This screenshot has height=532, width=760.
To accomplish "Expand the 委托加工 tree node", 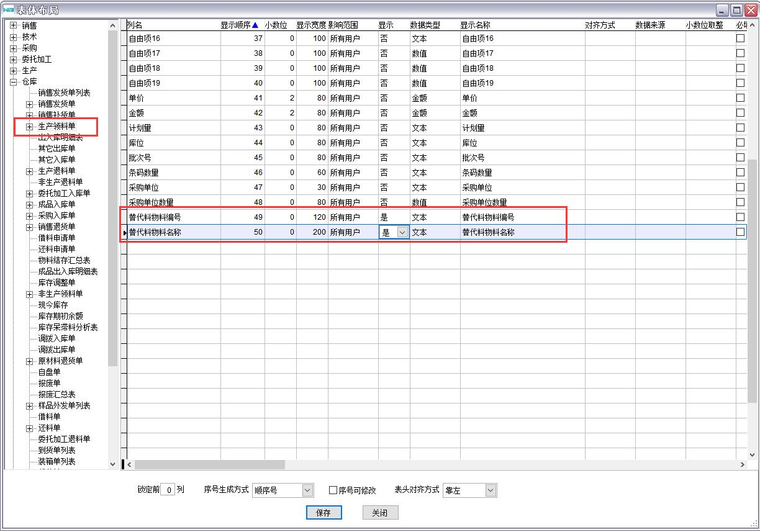I will 14,60.
